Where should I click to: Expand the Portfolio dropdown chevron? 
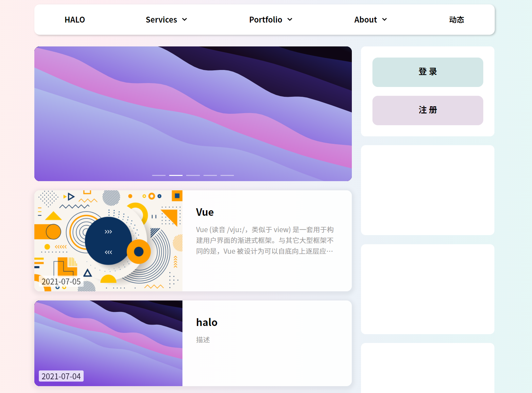coord(290,20)
